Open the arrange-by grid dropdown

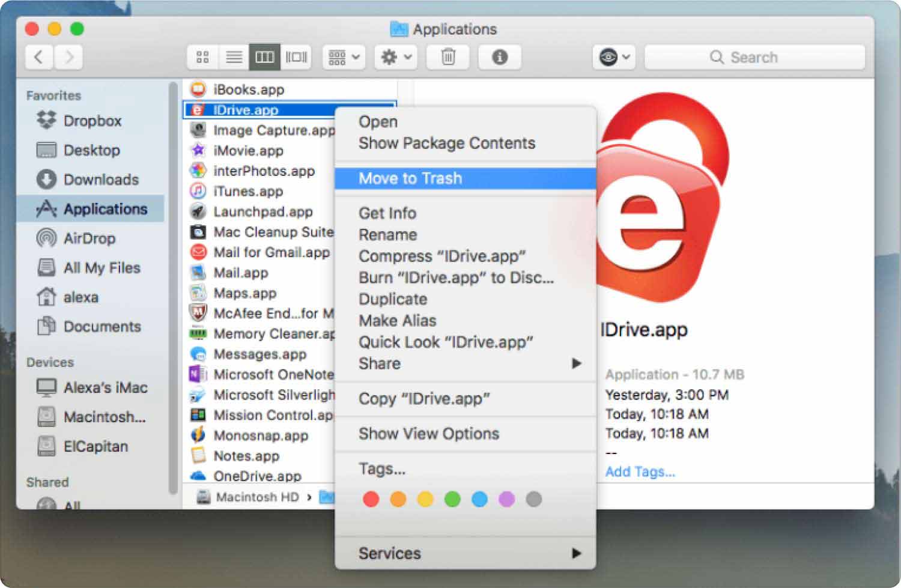click(344, 58)
